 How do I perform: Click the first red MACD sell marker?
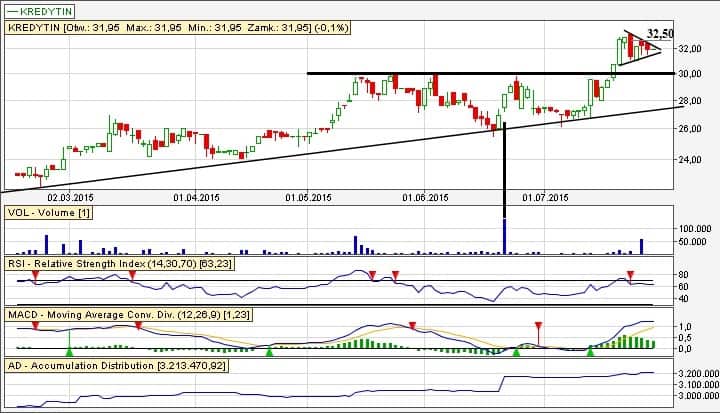pos(35,326)
